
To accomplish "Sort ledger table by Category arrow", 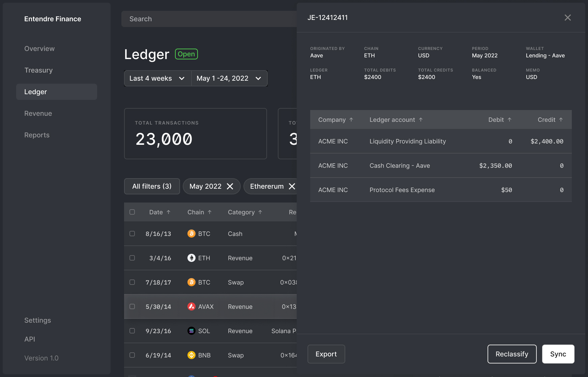I will click(x=260, y=212).
